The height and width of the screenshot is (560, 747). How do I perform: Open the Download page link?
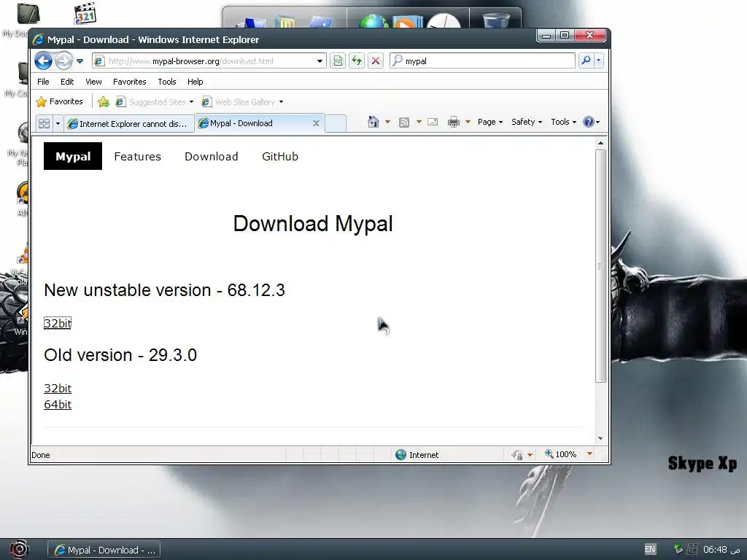coord(212,156)
